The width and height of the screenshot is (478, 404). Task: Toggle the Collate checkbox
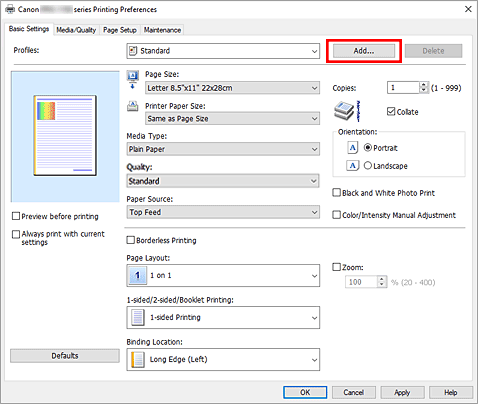tap(391, 111)
